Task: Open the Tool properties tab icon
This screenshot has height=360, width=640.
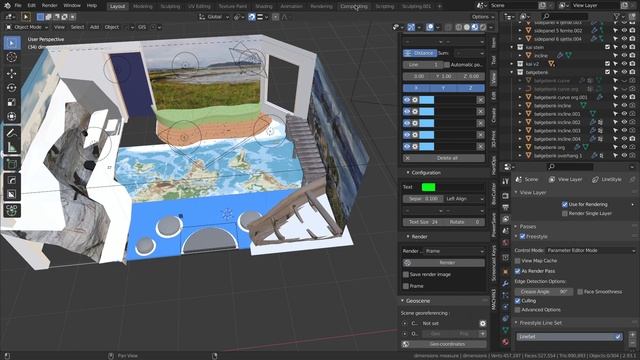Action: pos(505,181)
